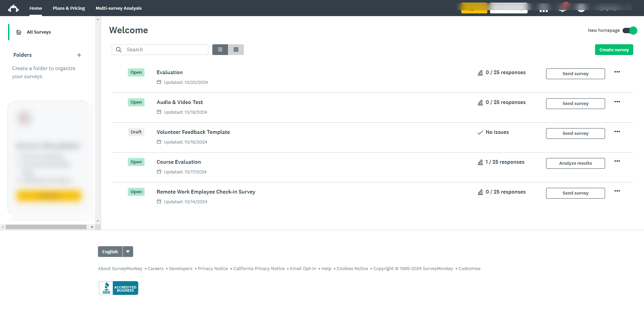The height and width of the screenshot is (317, 644).
Task: Click calendar icon under Remote Work survey
Action: pos(159,202)
